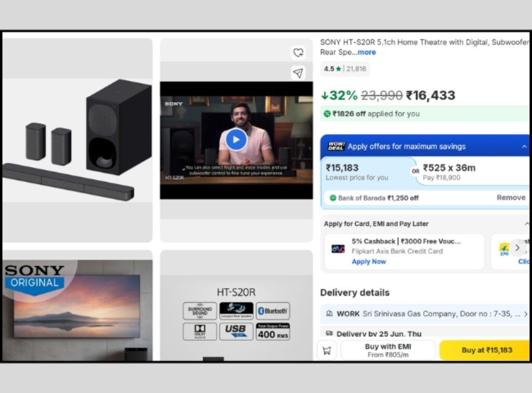This screenshot has width=532, height=393.
Task: Click the Delivery details heading
Action: tap(355, 293)
